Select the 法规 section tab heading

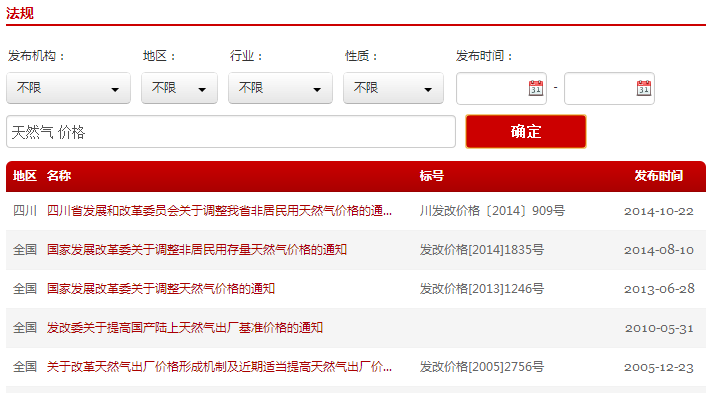[x=19, y=13]
